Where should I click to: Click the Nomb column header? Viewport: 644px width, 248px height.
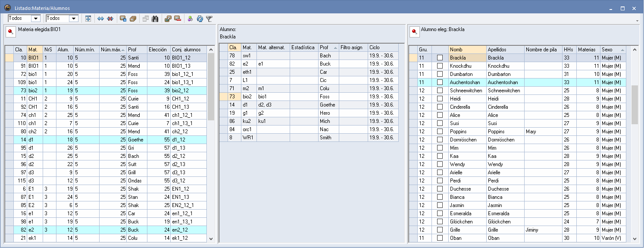467,50
